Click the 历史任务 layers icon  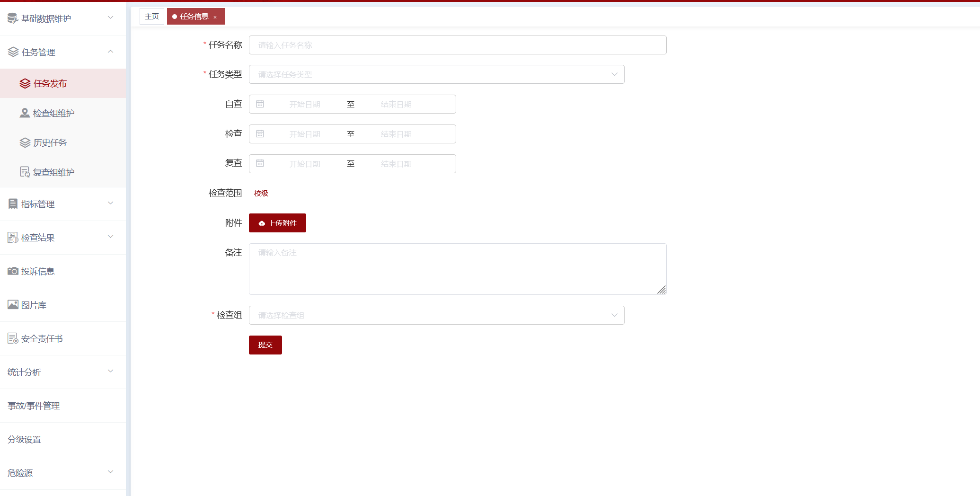(x=25, y=143)
